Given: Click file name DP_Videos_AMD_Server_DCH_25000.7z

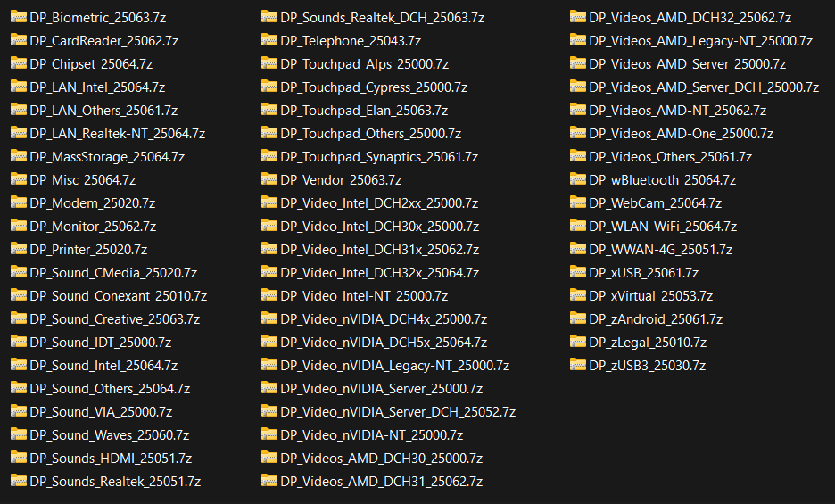Looking at the screenshot, I should point(704,87).
